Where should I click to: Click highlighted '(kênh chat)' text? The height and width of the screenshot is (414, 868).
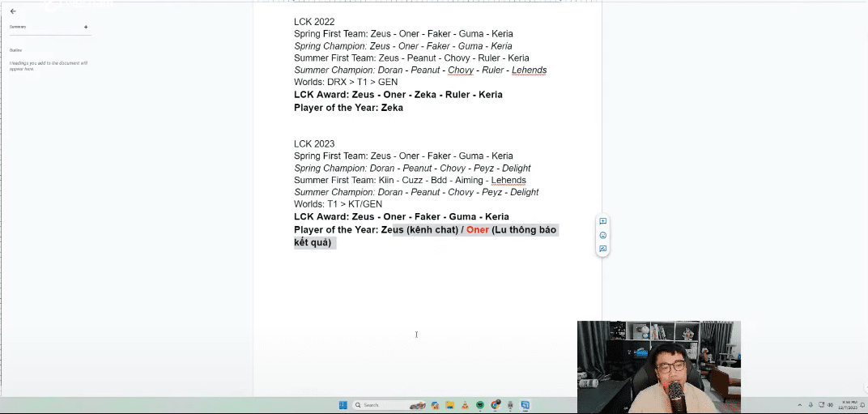(432, 229)
